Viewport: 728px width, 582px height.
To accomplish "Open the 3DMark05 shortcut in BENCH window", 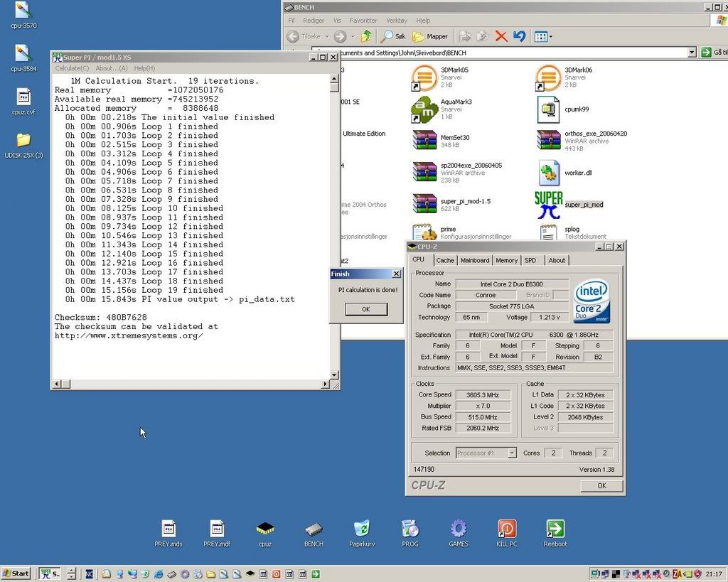I will pyautogui.click(x=424, y=77).
